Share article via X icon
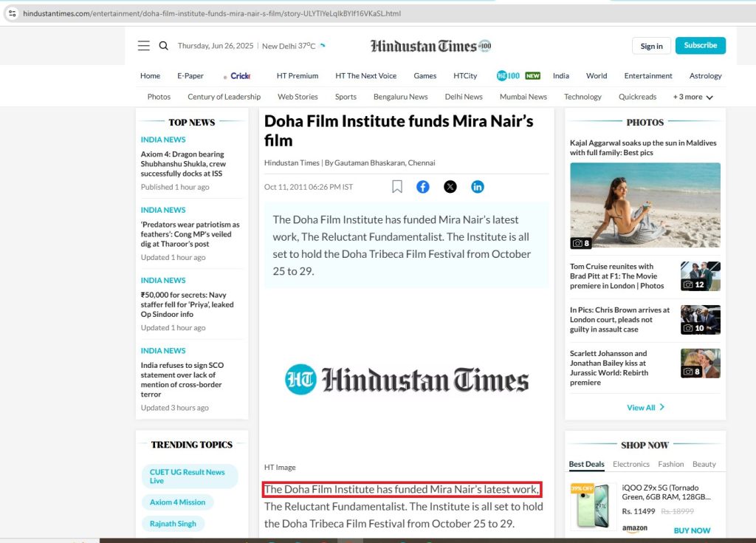 tap(450, 187)
